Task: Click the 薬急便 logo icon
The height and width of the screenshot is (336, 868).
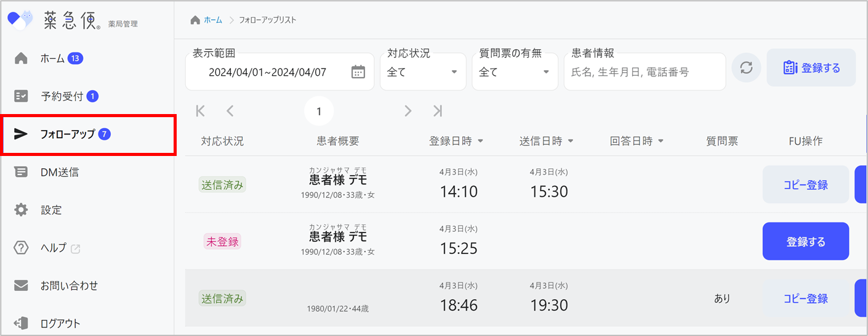Action: pyautogui.click(x=20, y=20)
